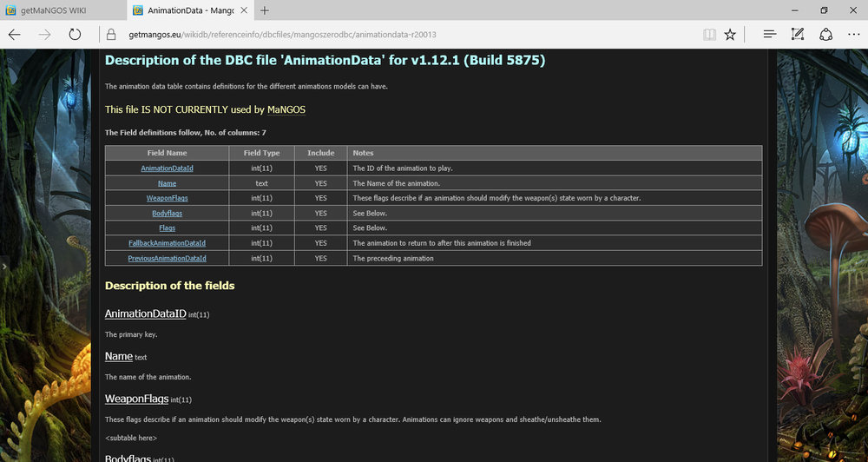Screen dimensions: 868x462
Task: Open the Make a Web Note tool
Action: [x=797, y=35]
